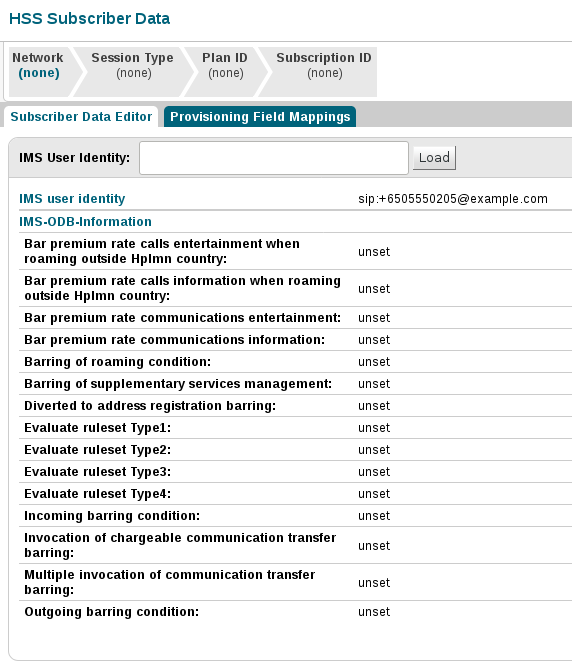The width and height of the screenshot is (572, 665).
Task: Click unset value for Bar premium rate communications entertainment
Action: click(x=374, y=318)
